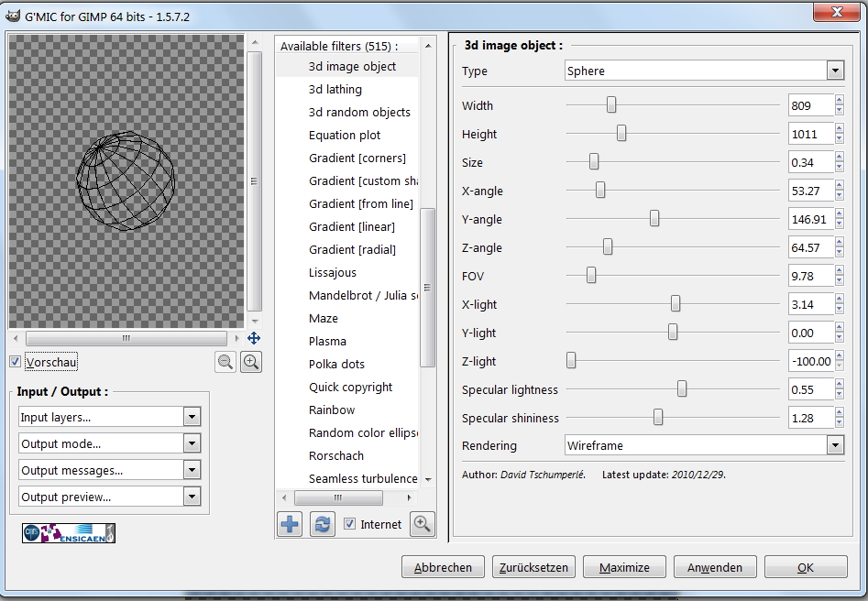The height and width of the screenshot is (601, 868).
Task: Open the Input layers dropdown
Action: [x=109, y=417]
